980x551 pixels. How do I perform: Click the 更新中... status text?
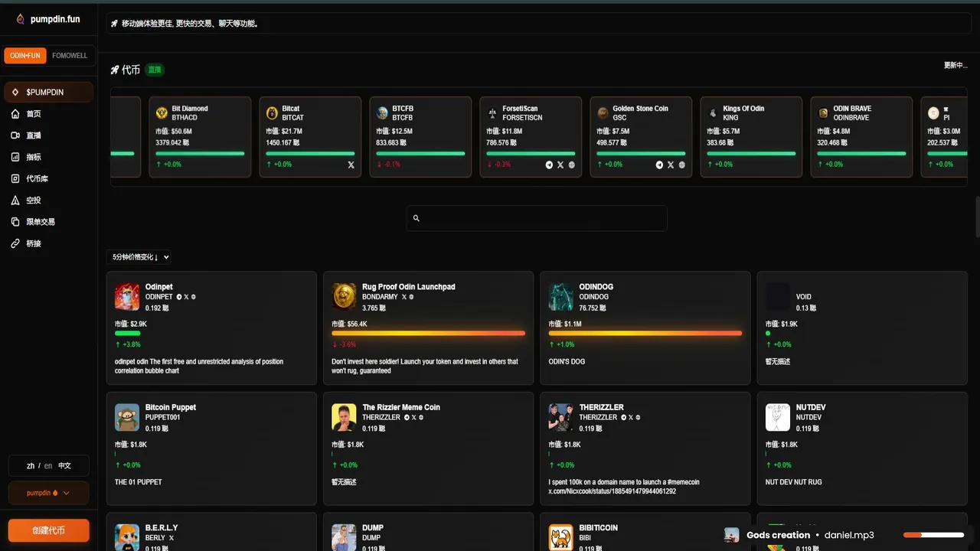click(x=955, y=66)
